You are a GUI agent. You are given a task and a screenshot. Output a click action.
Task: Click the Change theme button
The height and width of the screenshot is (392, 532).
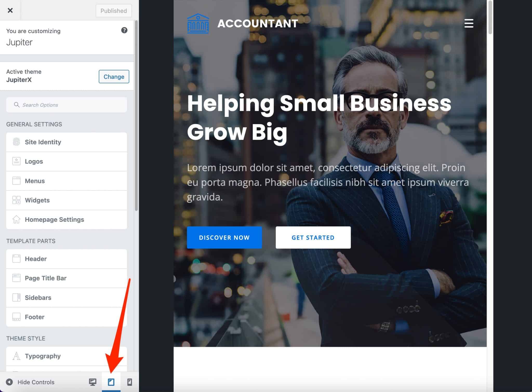coord(114,77)
